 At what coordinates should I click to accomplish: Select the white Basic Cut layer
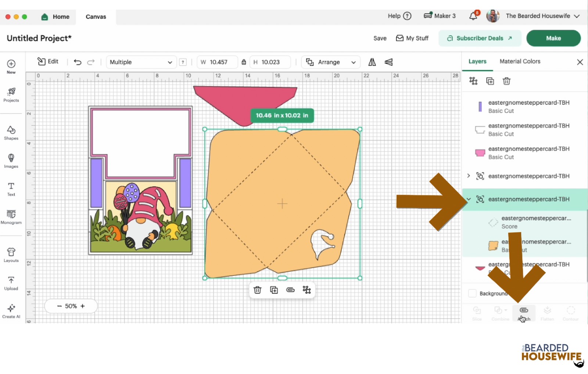point(525,130)
